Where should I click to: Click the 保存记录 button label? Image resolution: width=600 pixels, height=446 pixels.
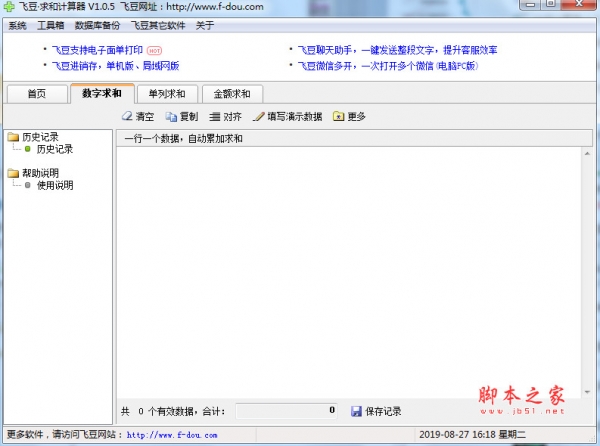383,412
